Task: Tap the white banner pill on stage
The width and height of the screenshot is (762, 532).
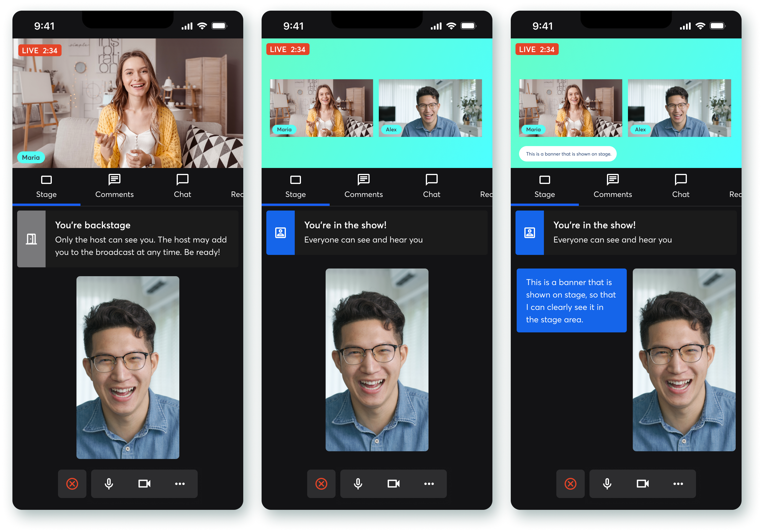Action: (x=568, y=154)
